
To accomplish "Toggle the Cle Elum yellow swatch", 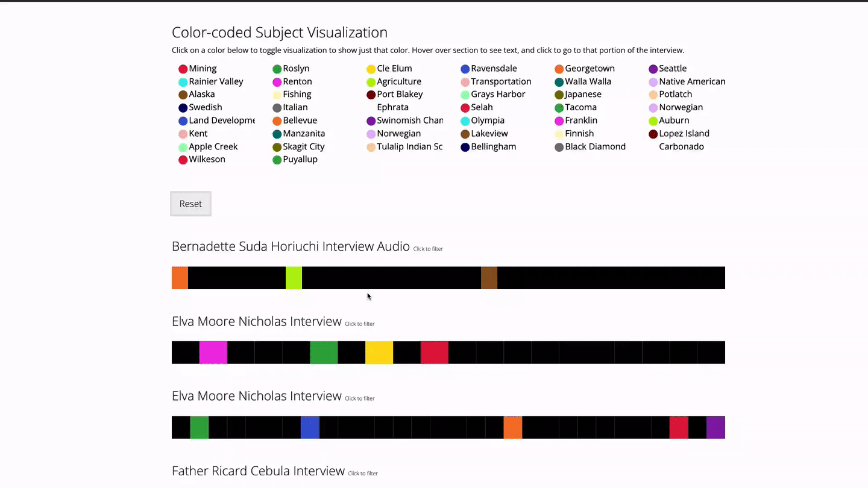I will [x=371, y=69].
